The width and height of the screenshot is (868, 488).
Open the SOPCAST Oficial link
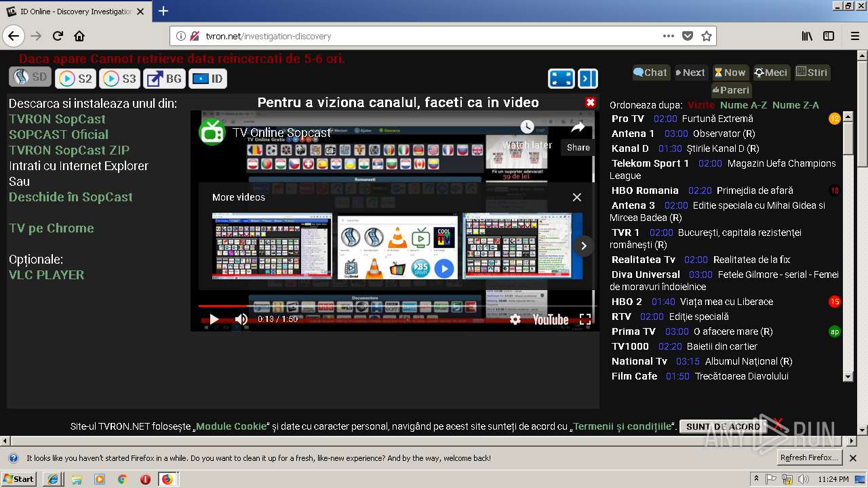58,134
